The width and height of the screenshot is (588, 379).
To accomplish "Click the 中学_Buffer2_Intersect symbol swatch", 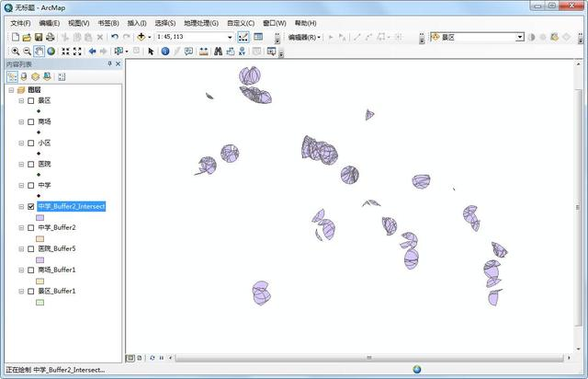I will click(40, 217).
